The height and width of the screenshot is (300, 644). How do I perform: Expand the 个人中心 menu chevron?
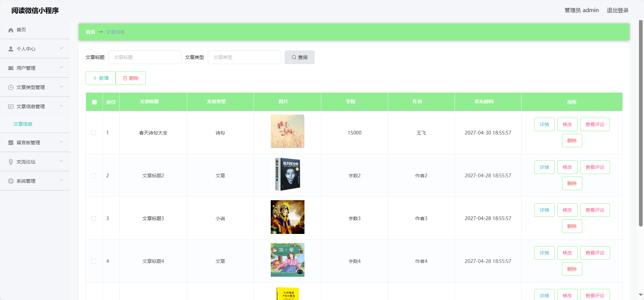pyautogui.click(x=61, y=48)
